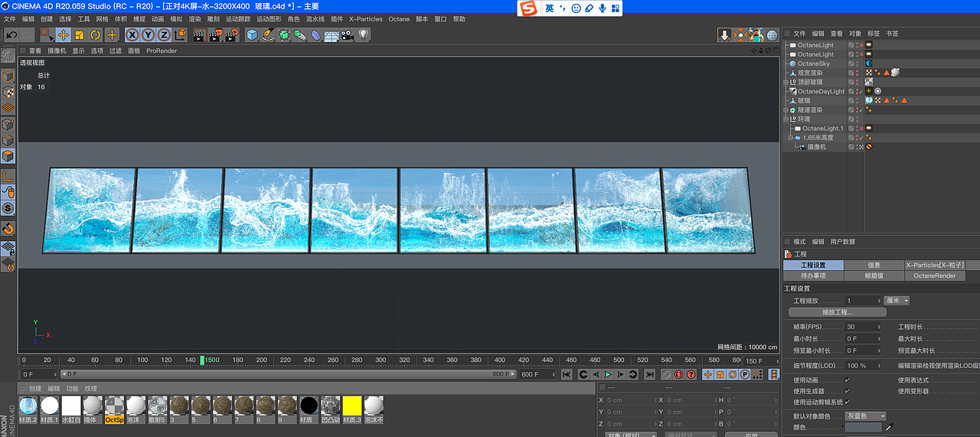Screen dimensions: 980x437
Task: Open the X-Particles menu
Action: coord(366,18)
